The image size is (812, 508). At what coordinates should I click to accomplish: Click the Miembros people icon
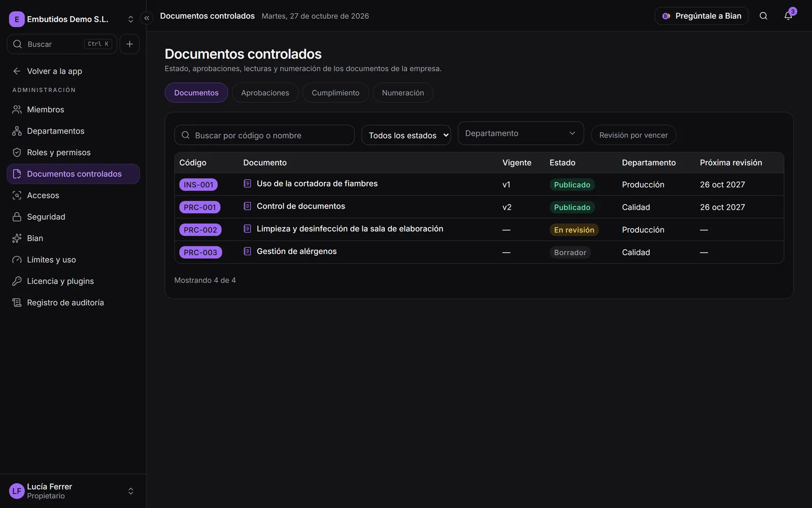click(17, 110)
